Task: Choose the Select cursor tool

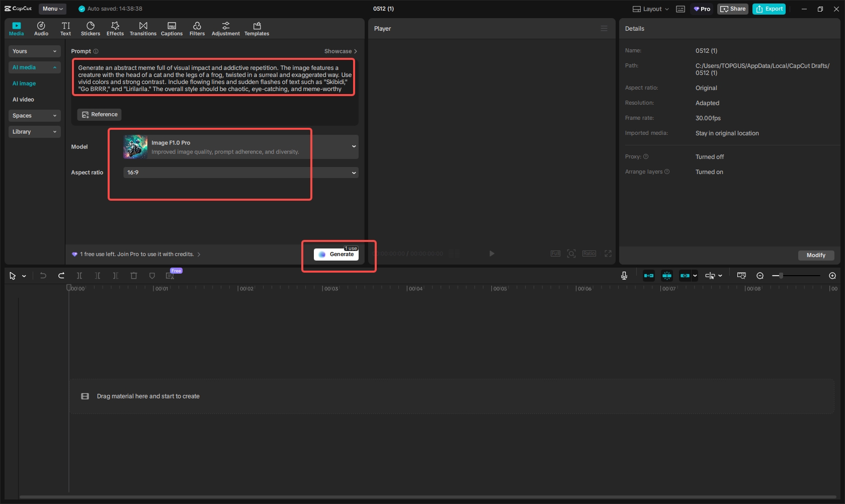Action: click(13, 276)
